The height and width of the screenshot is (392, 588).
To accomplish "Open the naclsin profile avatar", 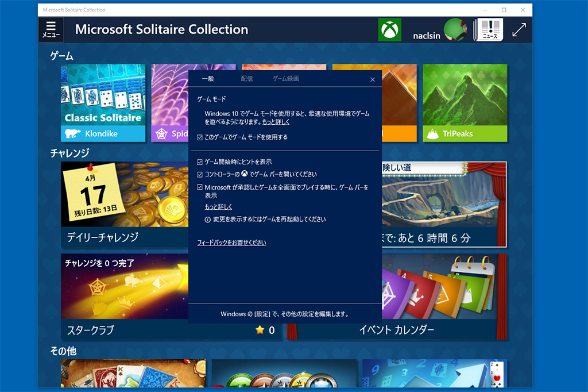I will pyautogui.click(x=455, y=30).
